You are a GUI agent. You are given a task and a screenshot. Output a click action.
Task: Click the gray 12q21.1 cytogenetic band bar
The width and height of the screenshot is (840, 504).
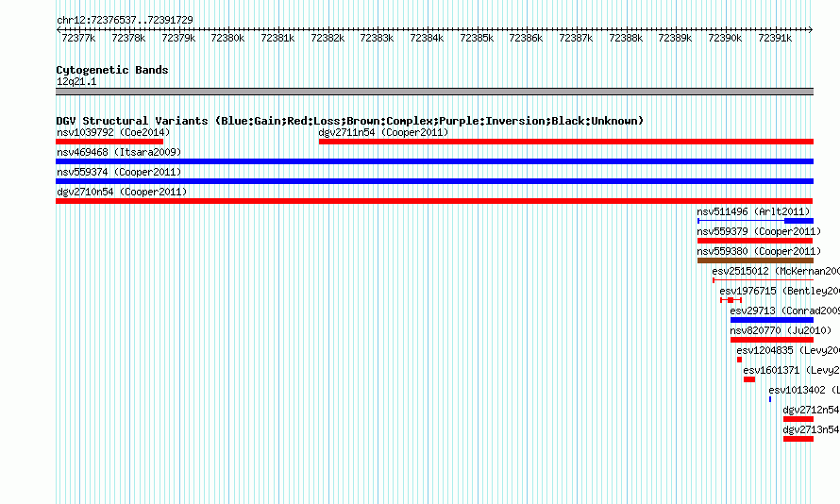[x=434, y=92]
